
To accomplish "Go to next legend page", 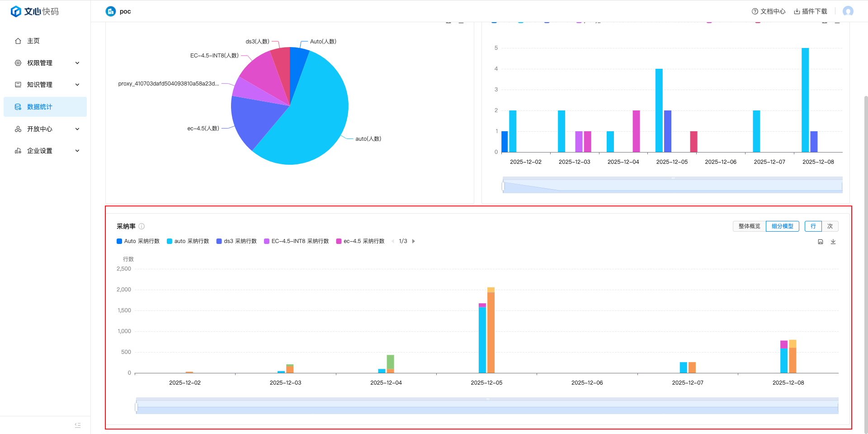I will pyautogui.click(x=414, y=241).
